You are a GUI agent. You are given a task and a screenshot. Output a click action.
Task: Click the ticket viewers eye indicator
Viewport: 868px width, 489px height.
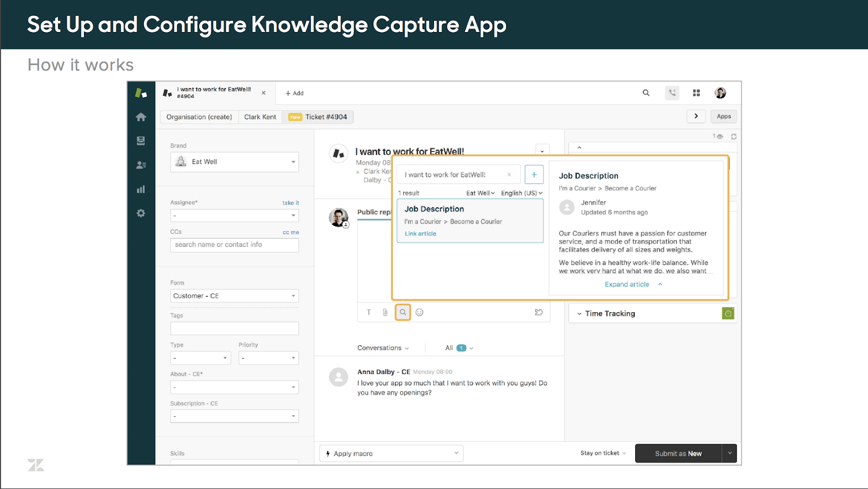718,137
